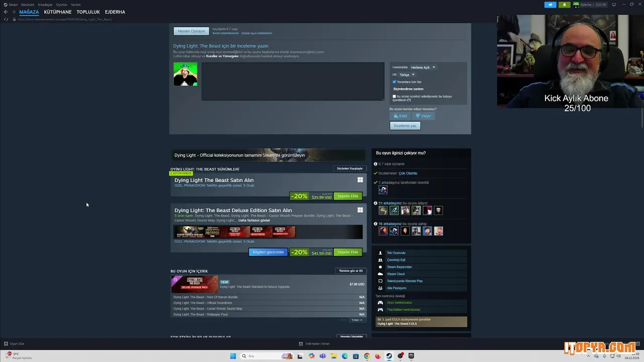The image size is (644, 362).
Task: Click the Hemen Oynayın button
Action: pyautogui.click(x=191, y=31)
